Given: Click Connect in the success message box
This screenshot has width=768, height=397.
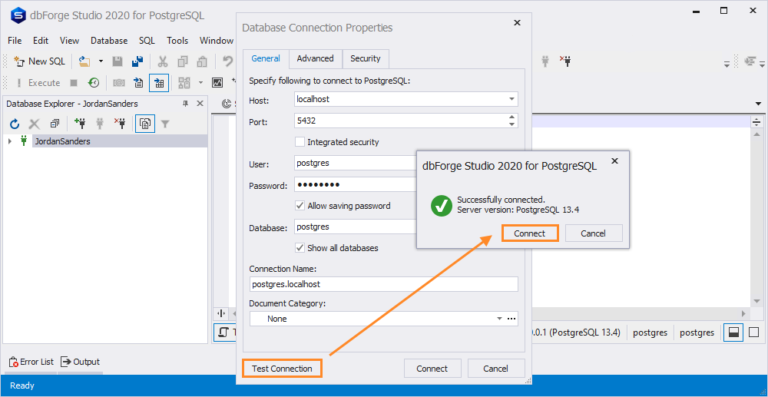Looking at the screenshot, I should 529,234.
